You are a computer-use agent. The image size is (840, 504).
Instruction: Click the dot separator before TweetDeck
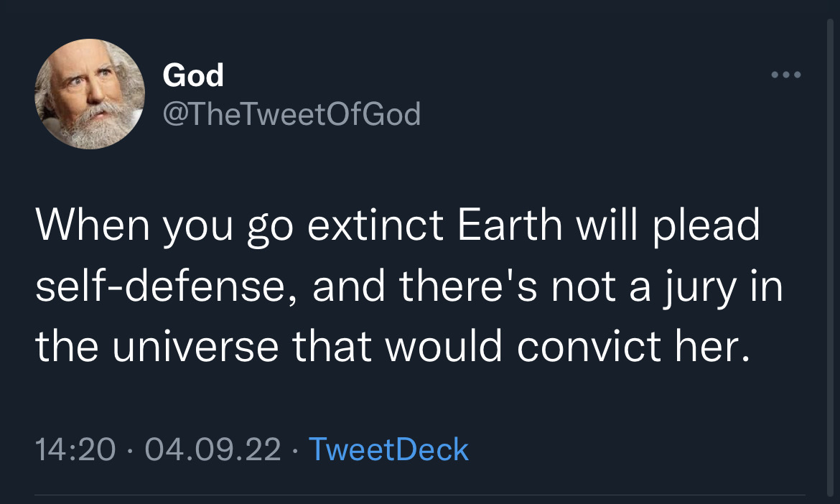coord(294,450)
